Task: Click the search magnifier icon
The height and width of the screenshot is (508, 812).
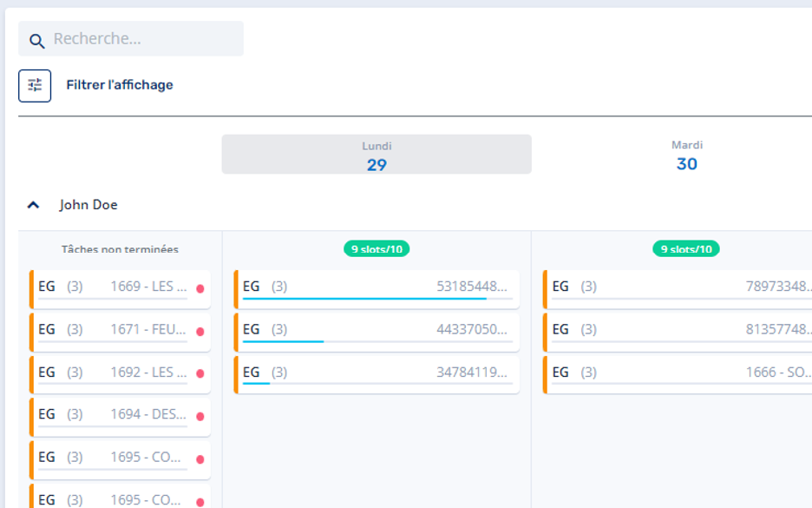Action: [36, 41]
